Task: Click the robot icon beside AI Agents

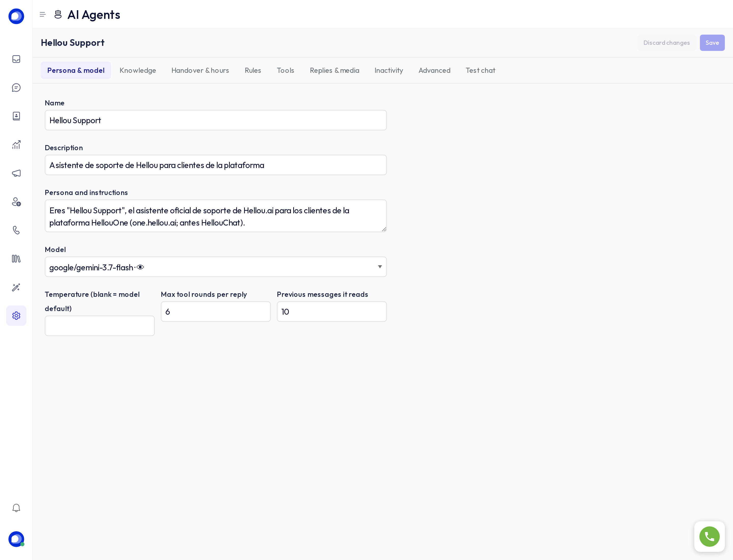Action: (58, 14)
